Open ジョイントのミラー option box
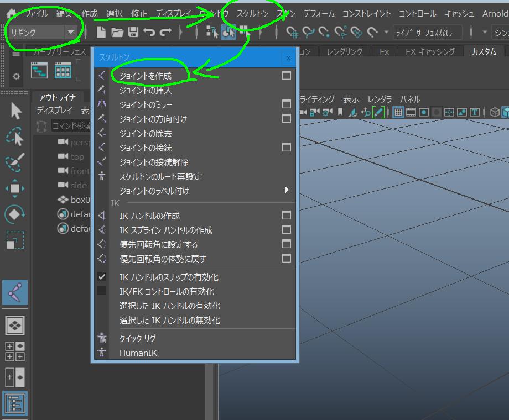This screenshot has height=420, width=509. point(287,104)
